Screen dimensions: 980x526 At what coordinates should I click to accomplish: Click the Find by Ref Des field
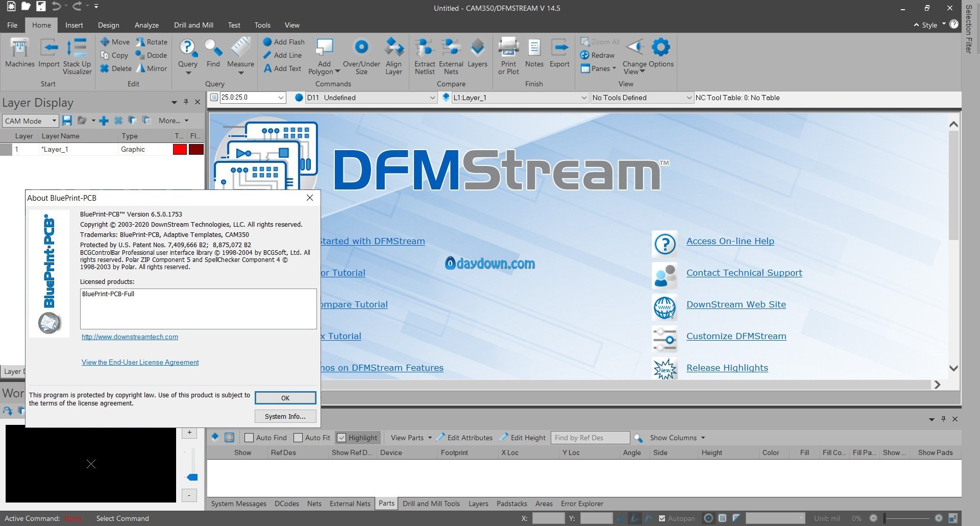point(591,438)
